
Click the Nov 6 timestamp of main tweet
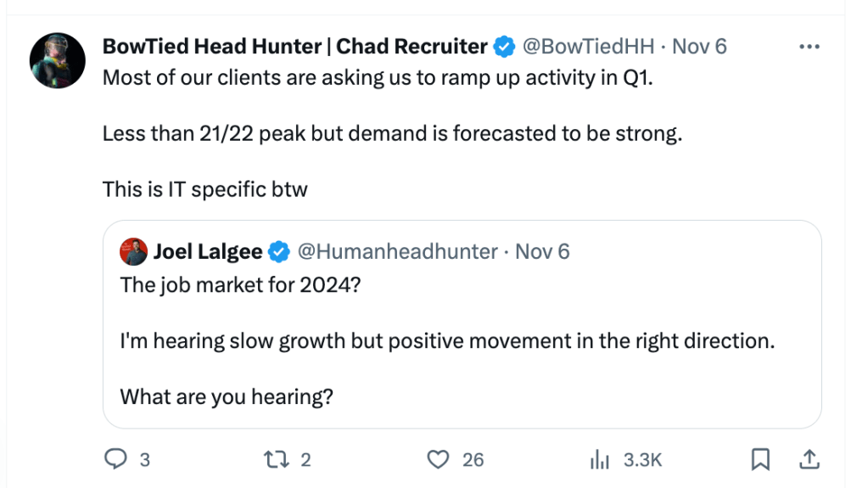pos(700,46)
